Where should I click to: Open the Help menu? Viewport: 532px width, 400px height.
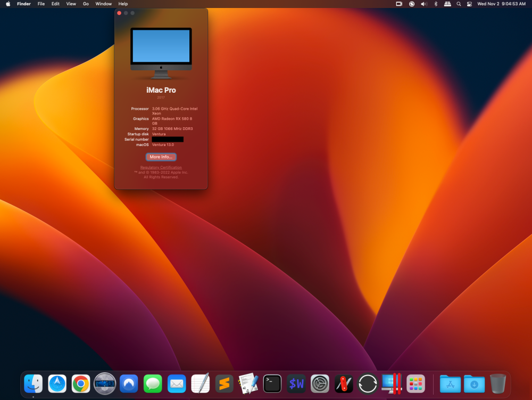(123, 4)
